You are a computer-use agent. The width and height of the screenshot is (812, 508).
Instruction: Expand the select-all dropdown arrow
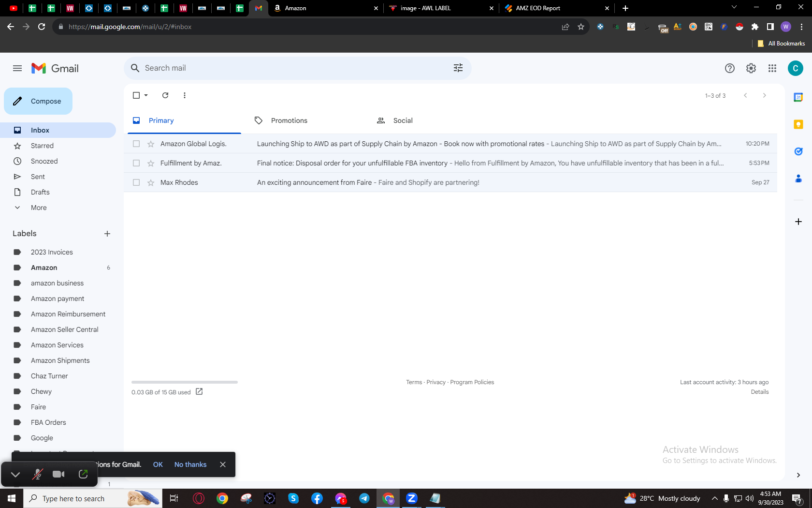[146, 95]
